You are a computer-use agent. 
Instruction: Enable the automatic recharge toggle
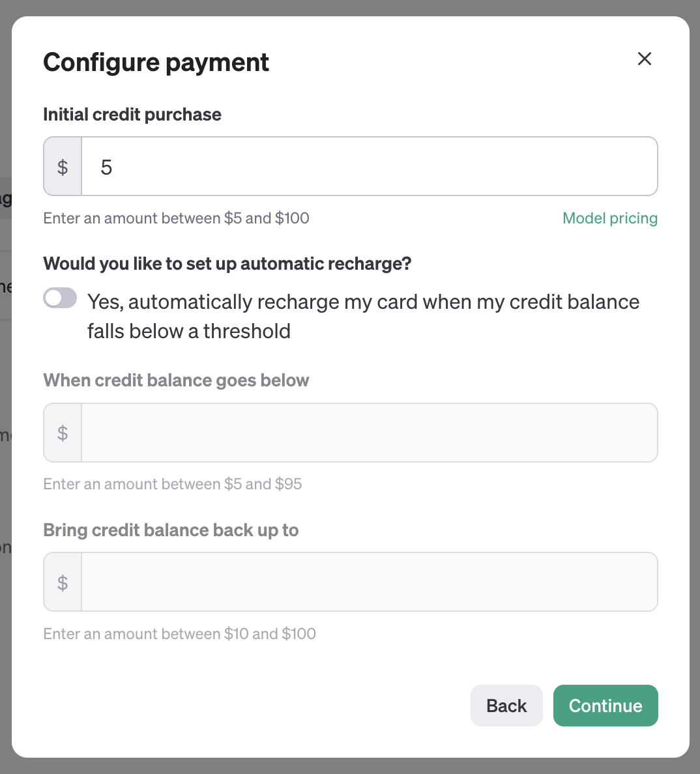coord(60,298)
